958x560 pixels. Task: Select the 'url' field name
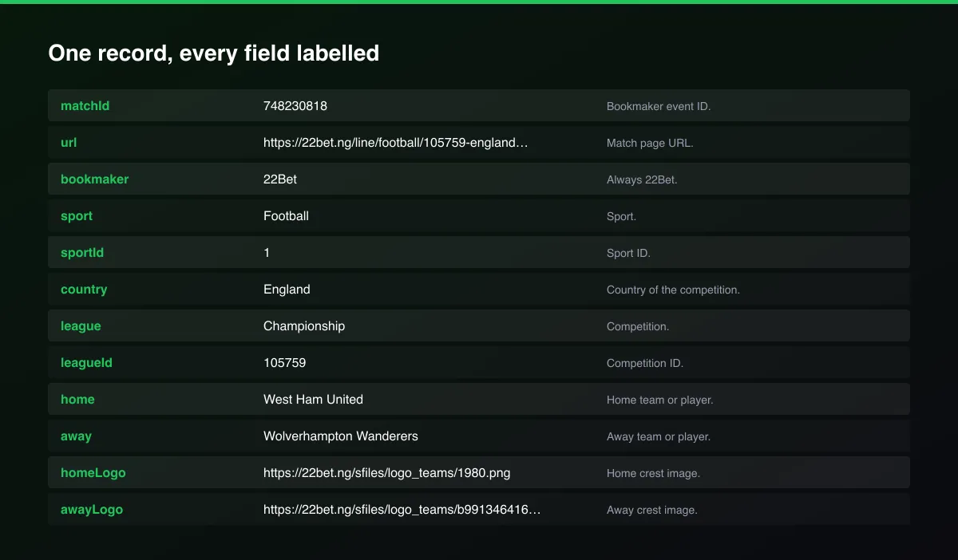[69, 142]
